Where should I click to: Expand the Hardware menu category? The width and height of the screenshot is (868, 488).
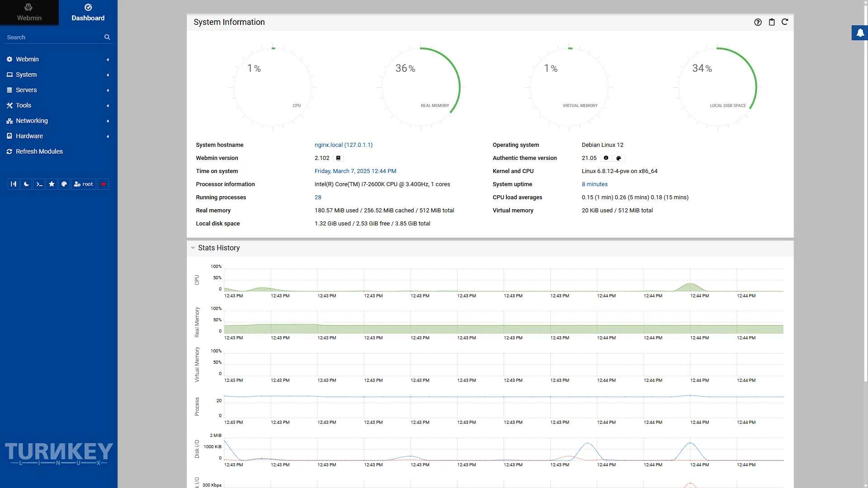pos(59,136)
